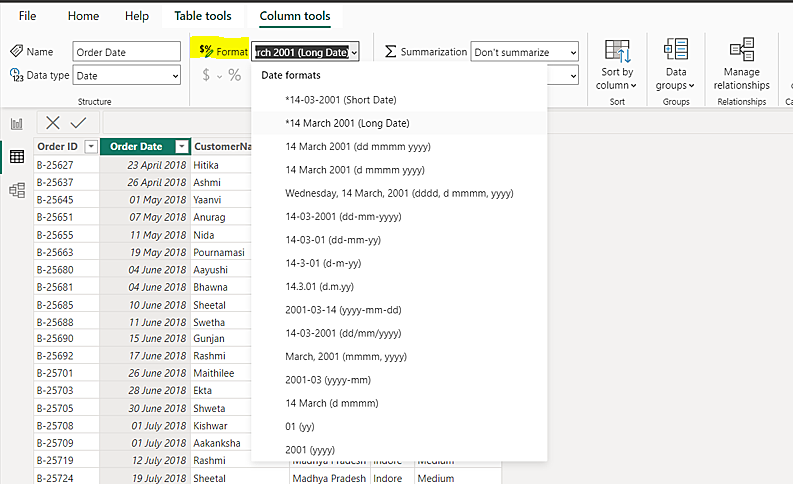Cancel the edit with the X icon

[x=53, y=122]
